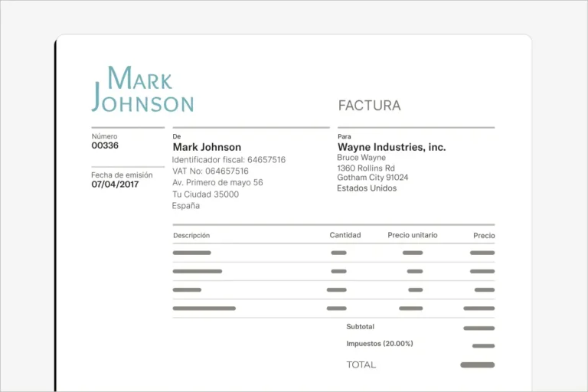The image size is (588, 392).
Task: Select the Cantidad column header
Action: pyautogui.click(x=345, y=235)
